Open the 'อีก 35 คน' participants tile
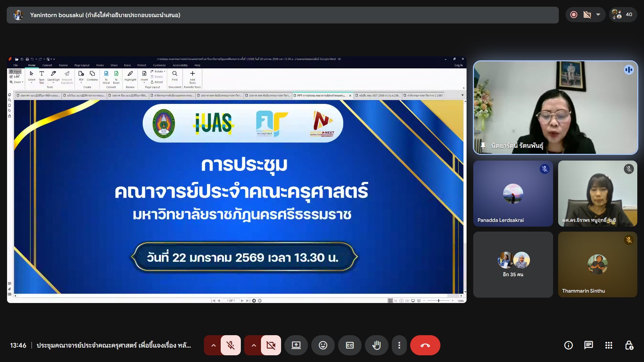Image resolution: width=644 pixels, height=362 pixels. click(513, 264)
